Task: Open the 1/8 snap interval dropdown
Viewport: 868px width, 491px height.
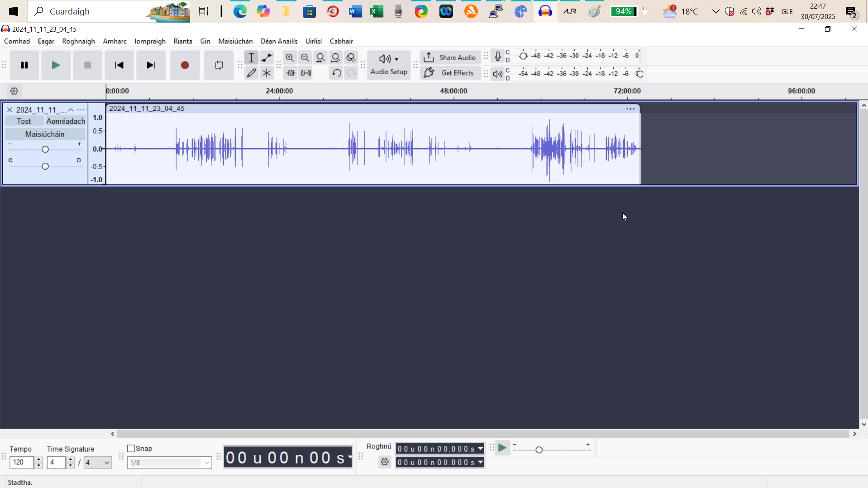Action: [169, 462]
